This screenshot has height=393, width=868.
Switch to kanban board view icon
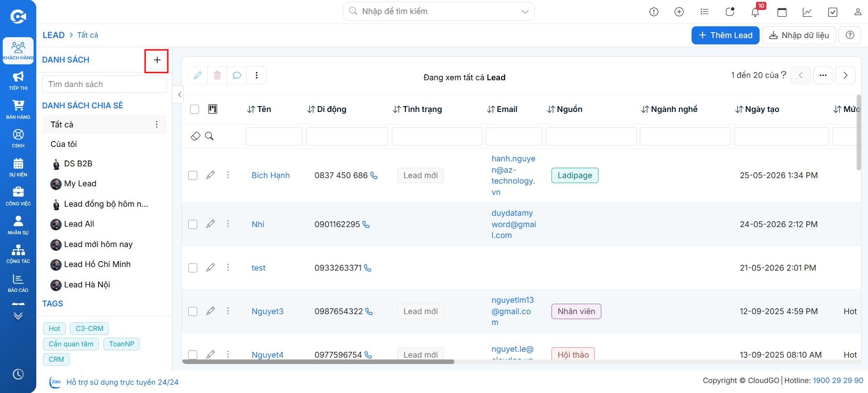pos(213,109)
